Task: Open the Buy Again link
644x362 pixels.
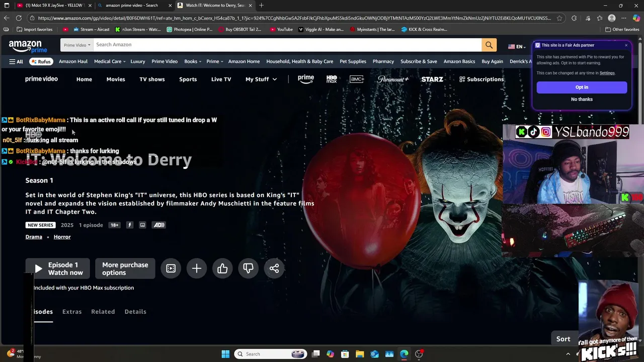Action: click(x=492, y=61)
